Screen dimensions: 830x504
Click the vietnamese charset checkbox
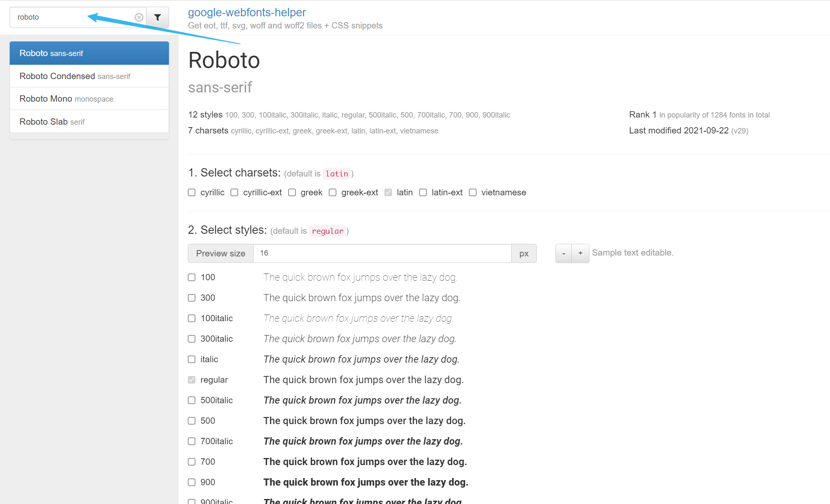pyautogui.click(x=473, y=192)
